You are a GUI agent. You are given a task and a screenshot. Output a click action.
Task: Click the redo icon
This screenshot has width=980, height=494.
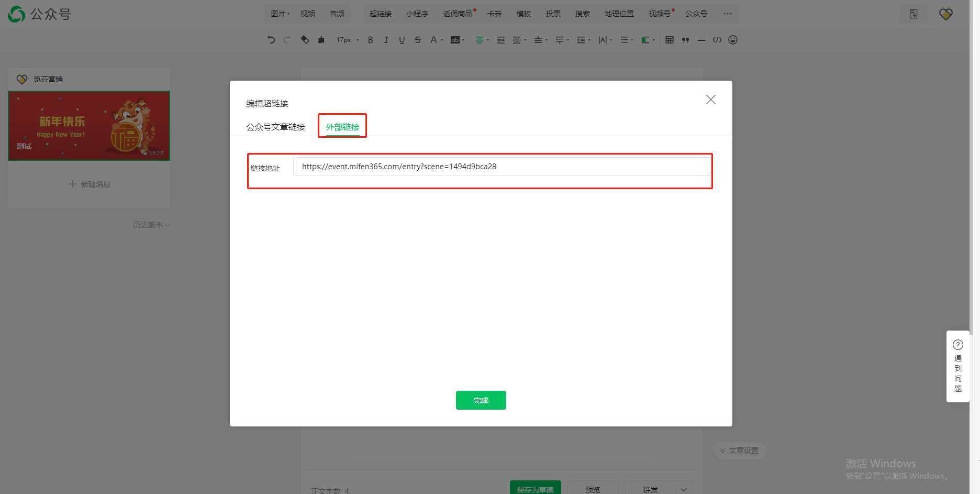(x=286, y=40)
